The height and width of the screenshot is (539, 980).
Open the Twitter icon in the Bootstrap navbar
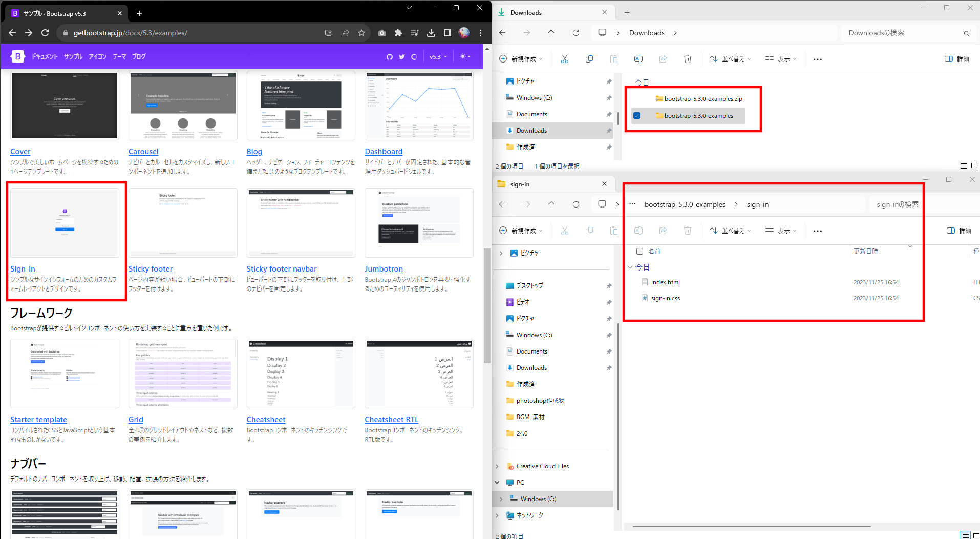[x=401, y=56]
